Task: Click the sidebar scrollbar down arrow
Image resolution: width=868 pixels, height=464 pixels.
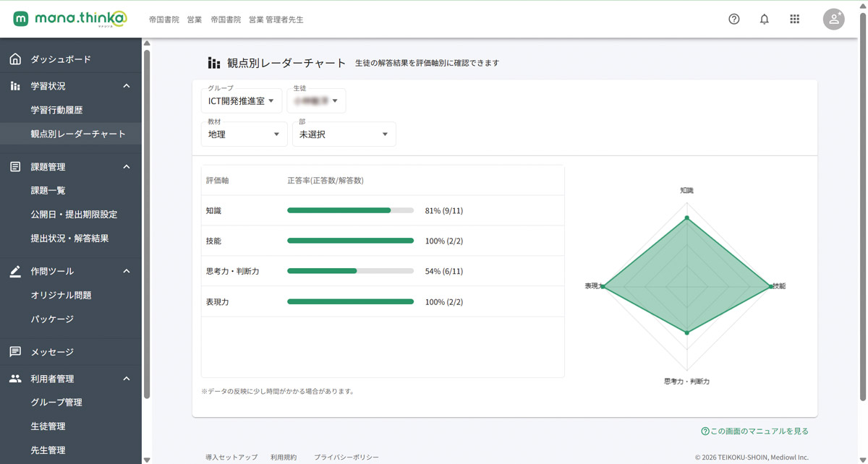Action: click(147, 459)
